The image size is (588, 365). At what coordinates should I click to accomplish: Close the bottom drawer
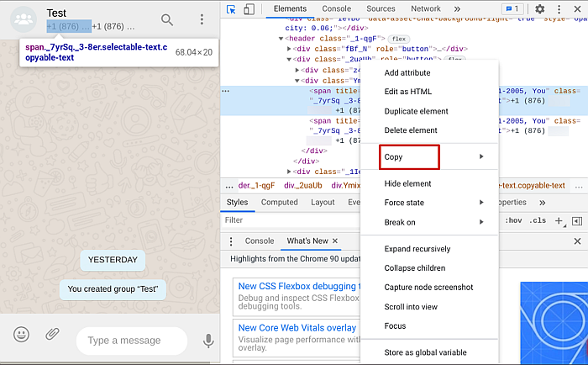(x=578, y=241)
